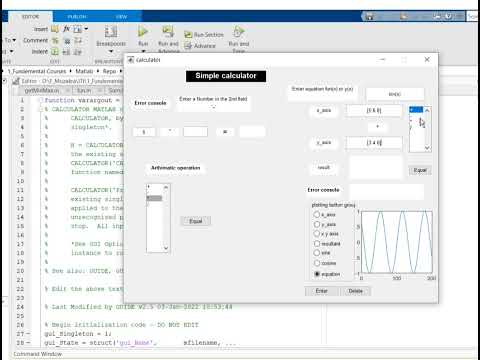The height and width of the screenshot is (360, 480).
Task: Click the fx insert function icon
Action: coord(66,29)
